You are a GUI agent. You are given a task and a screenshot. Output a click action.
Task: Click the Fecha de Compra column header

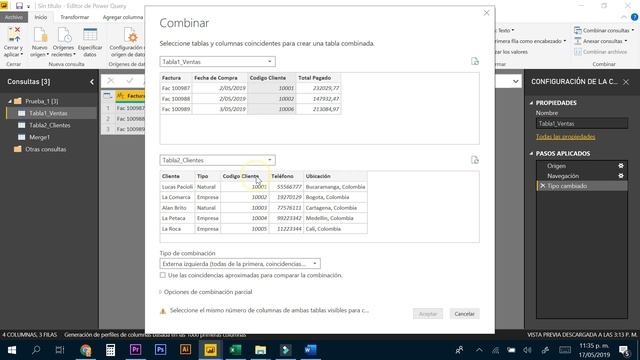point(220,78)
